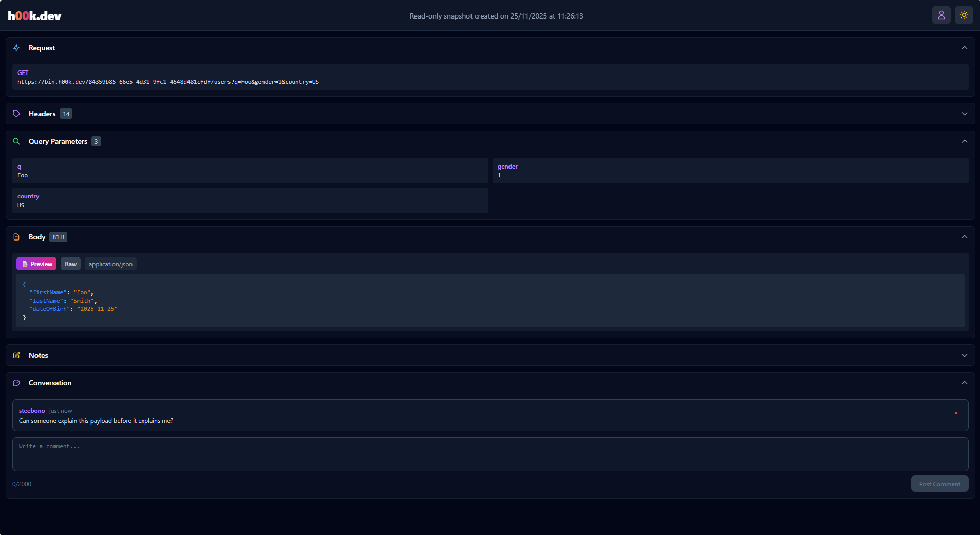The width and height of the screenshot is (980, 535).
Task: Collapse the Query Parameters section
Action: pos(964,141)
